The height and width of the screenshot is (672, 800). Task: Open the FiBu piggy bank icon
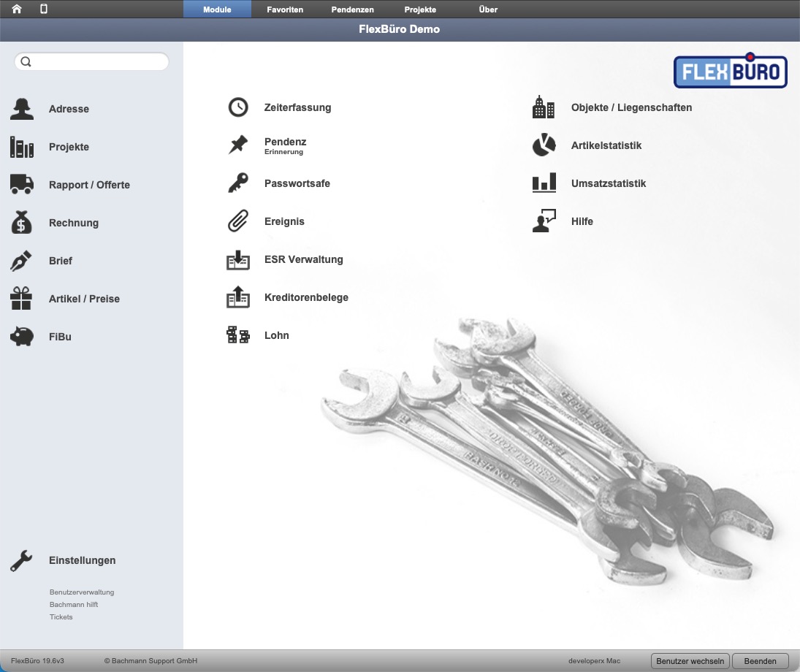click(21, 337)
